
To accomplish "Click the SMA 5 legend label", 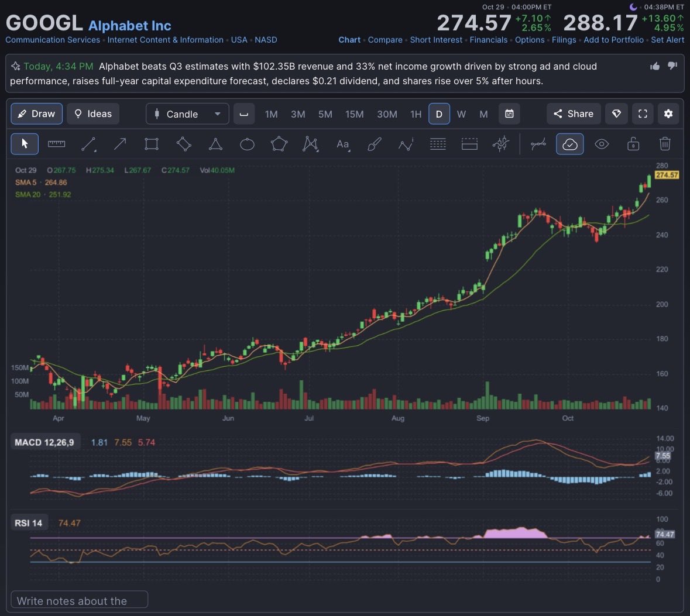I will point(26,182).
